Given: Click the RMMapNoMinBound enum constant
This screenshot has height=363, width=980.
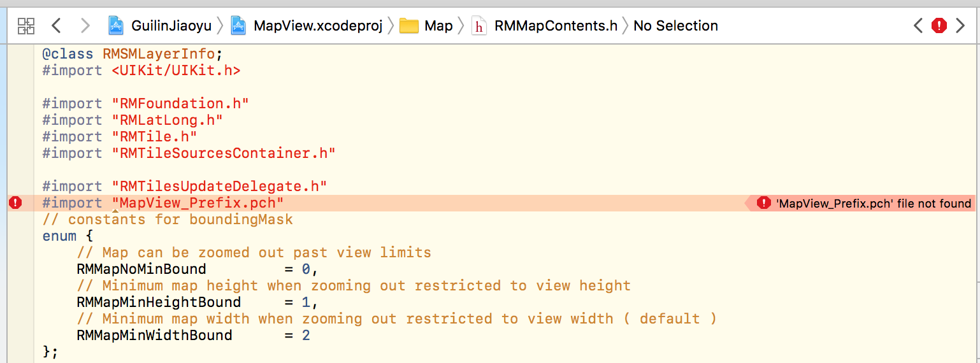Looking at the screenshot, I should [x=141, y=269].
